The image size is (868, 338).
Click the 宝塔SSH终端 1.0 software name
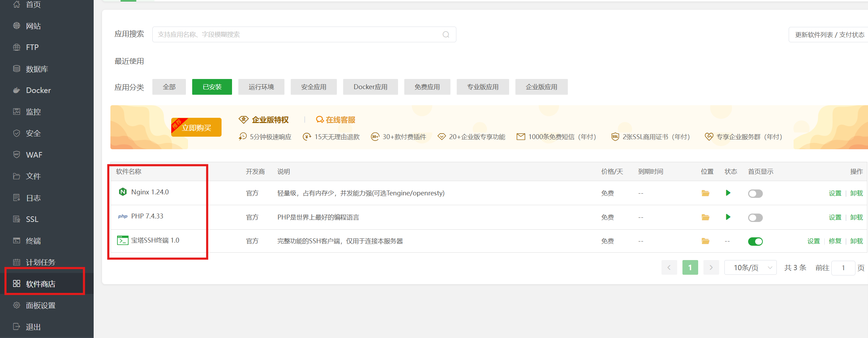tap(155, 240)
